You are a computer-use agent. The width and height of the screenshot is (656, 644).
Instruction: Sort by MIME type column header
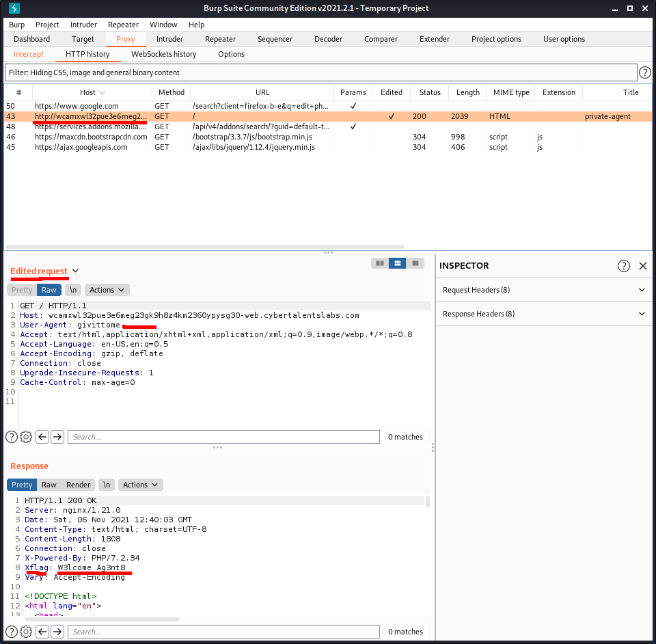point(511,92)
